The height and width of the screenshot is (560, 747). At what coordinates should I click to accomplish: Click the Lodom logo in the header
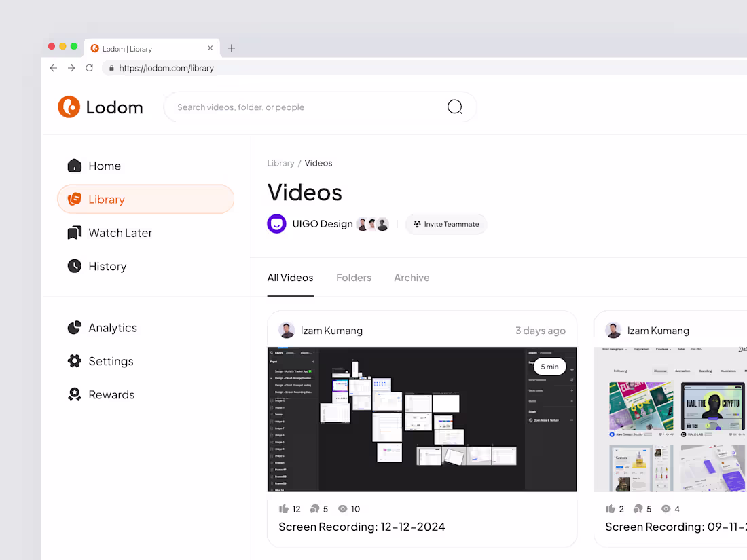click(x=101, y=107)
